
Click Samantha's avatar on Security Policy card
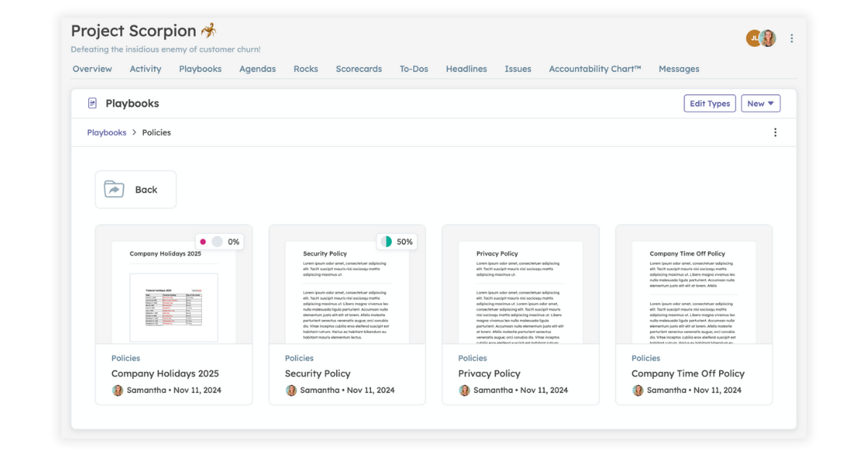pyautogui.click(x=291, y=390)
